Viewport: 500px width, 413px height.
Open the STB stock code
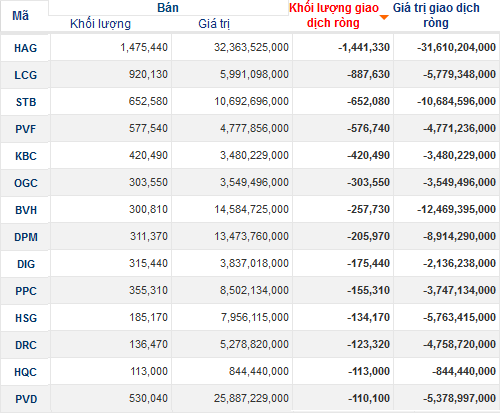pyautogui.click(x=26, y=102)
